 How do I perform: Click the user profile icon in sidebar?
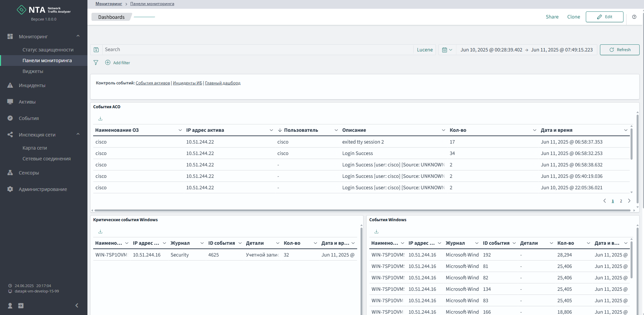(x=10, y=306)
